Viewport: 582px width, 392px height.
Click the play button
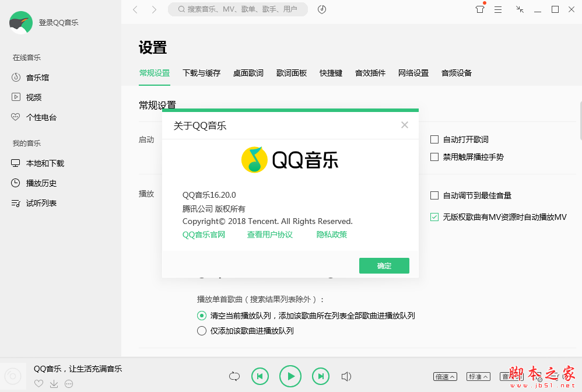click(290, 376)
